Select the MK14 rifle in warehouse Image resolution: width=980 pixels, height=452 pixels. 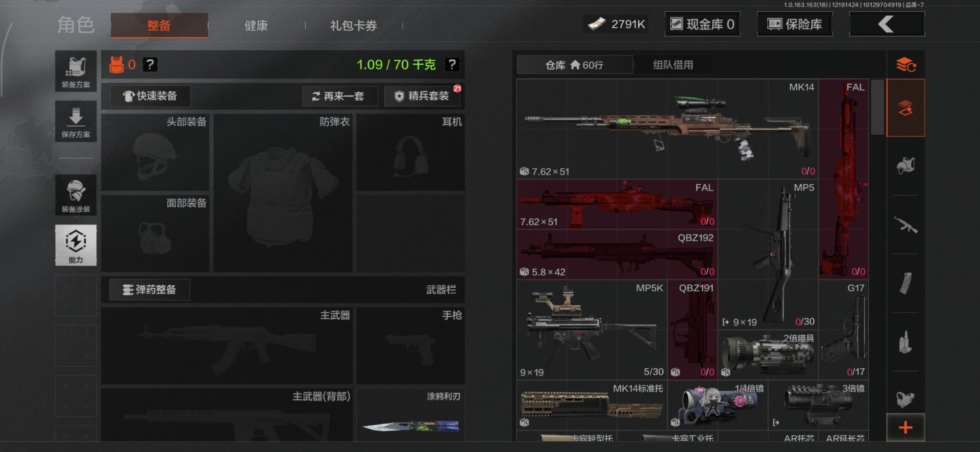[668, 129]
